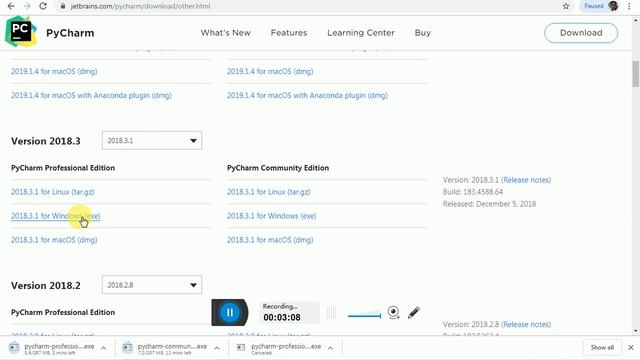Click the Download button in header
Viewport: 640px width, 360px height.
(x=581, y=33)
